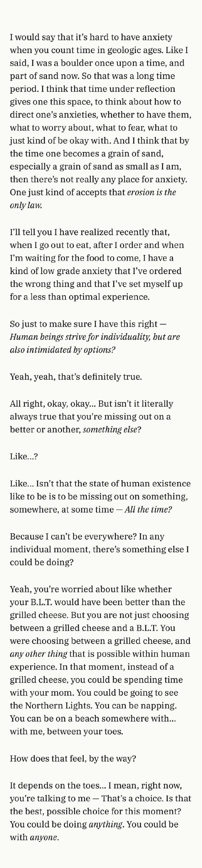Click the italic words "any other thing"
Viewport: 202px width, 868px height.
tap(38, 654)
